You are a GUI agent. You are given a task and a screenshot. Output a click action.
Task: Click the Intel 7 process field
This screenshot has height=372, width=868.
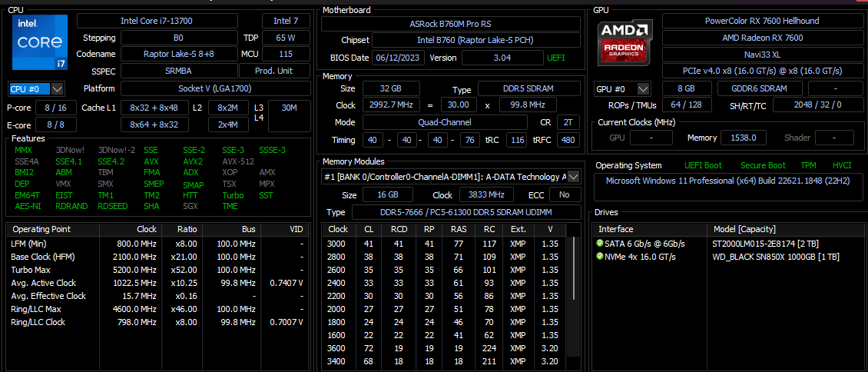(x=286, y=21)
